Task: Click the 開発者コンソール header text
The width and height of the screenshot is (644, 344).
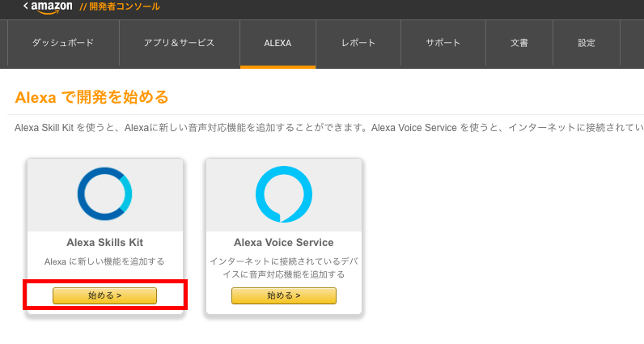Action: pos(120,6)
